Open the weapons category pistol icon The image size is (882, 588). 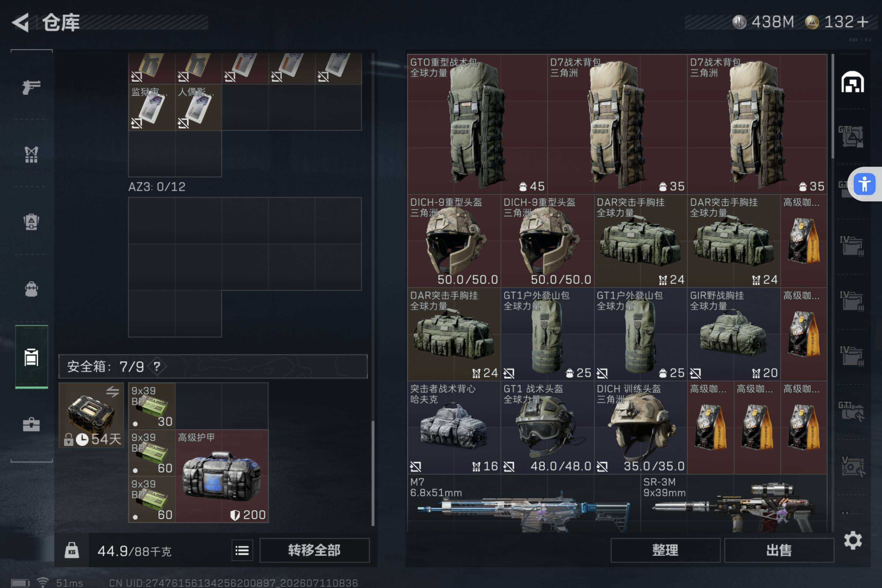31,87
